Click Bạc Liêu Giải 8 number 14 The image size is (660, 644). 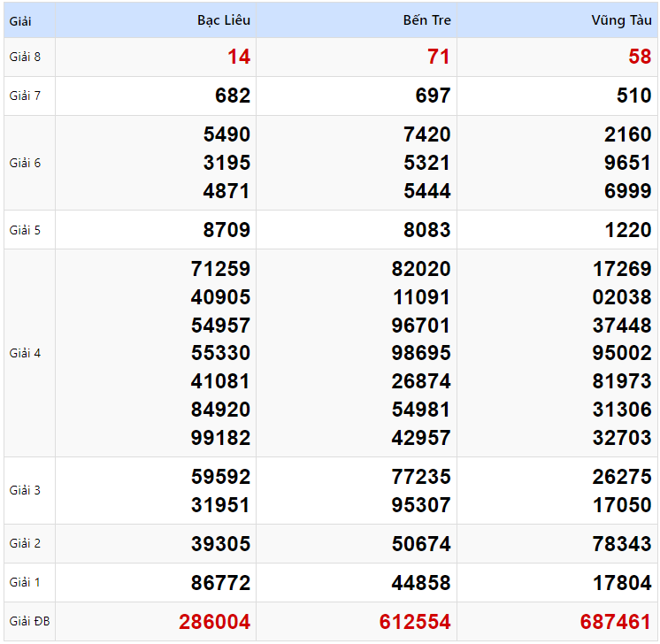tap(239, 57)
